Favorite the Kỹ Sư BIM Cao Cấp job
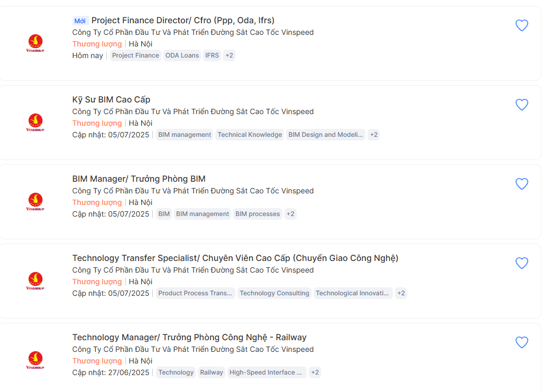The image size is (551, 392). coord(522,105)
